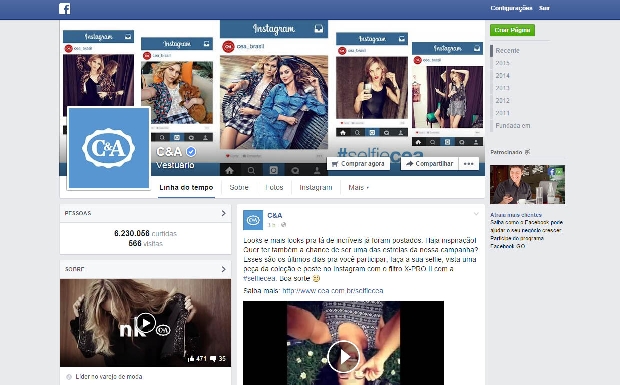This screenshot has width=620, height=385.
Task: Click the Sair link
Action: (x=544, y=8)
